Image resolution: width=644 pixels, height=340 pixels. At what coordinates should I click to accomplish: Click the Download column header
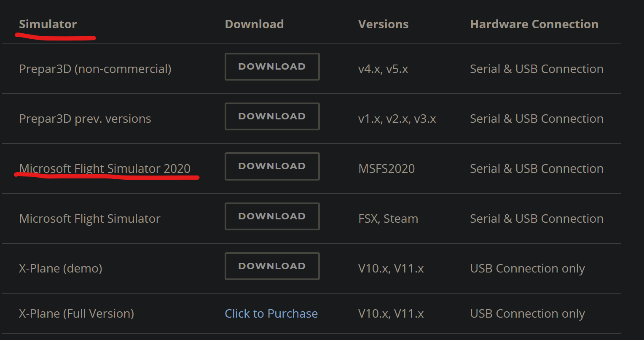point(254,24)
